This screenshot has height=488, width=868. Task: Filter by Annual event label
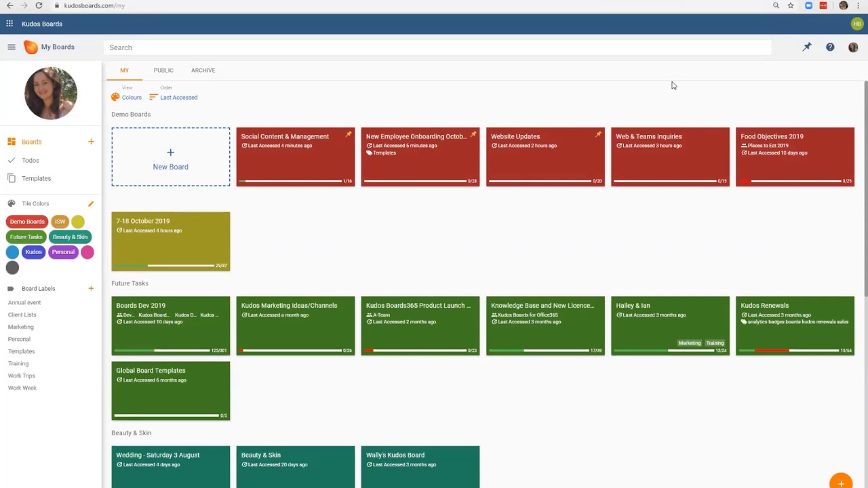coord(24,303)
